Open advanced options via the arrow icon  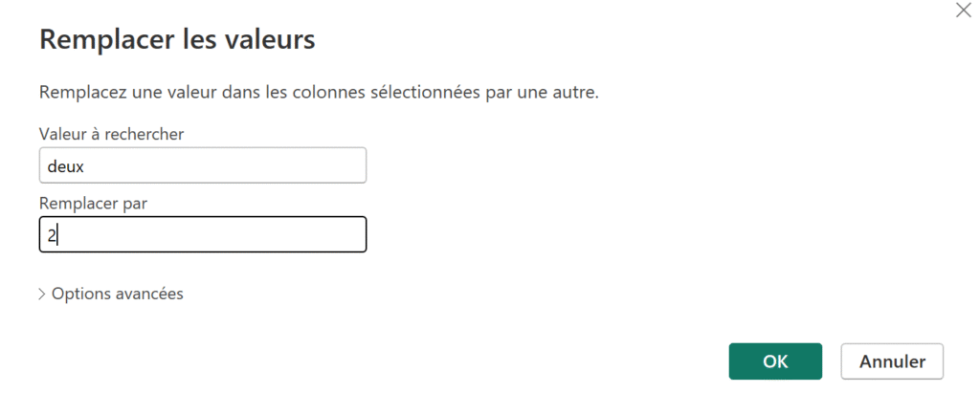[x=42, y=295]
